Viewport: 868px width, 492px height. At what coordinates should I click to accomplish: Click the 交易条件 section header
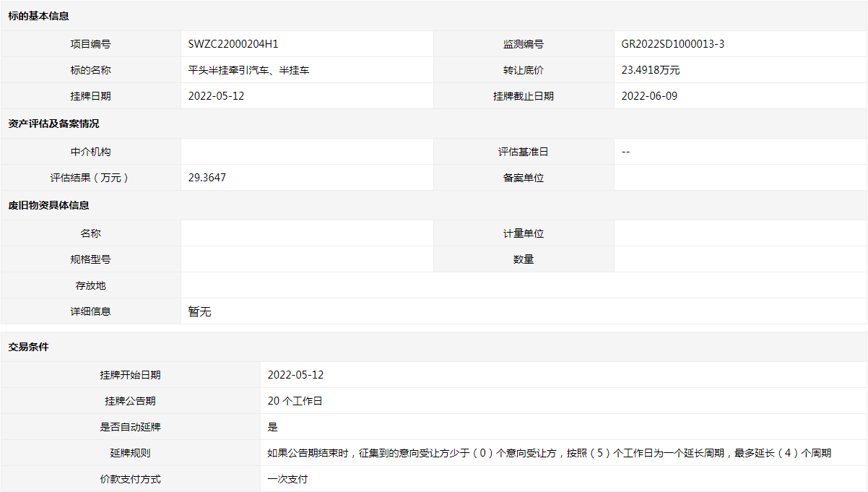(29, 347)
